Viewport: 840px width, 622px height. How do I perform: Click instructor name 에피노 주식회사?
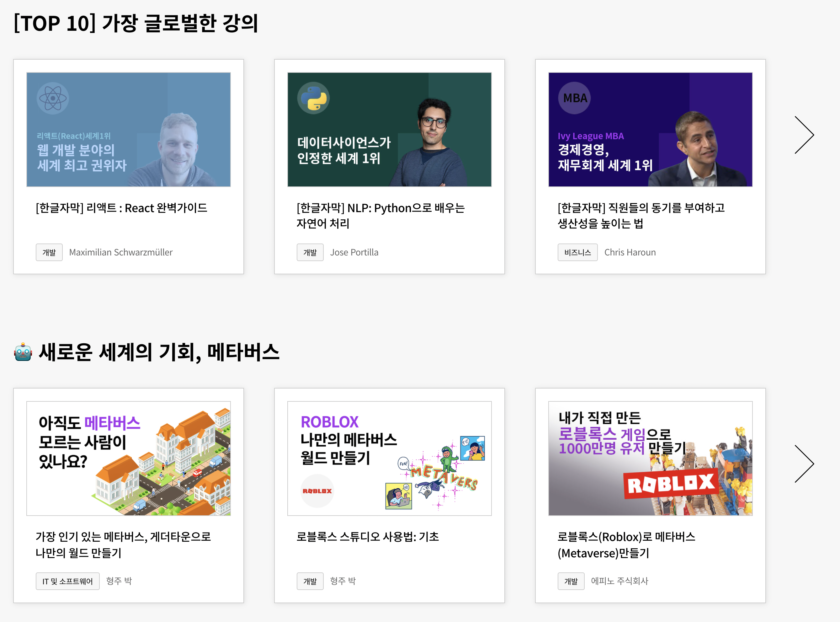(619, 581)
